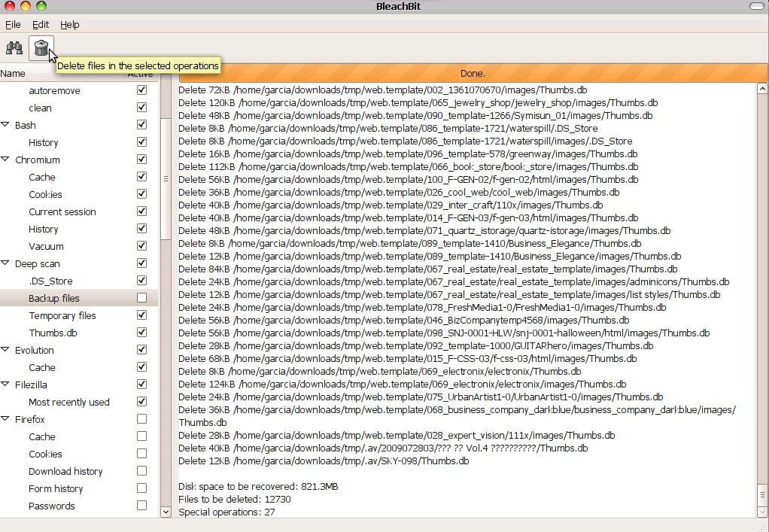Screen dimensions: 769x532
Task: Collapse the Deep scan group
Action: click(x=5, y=263)
